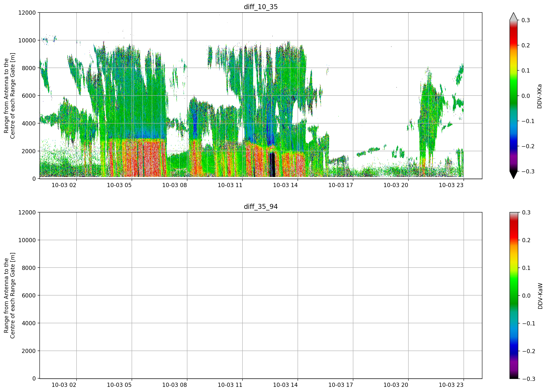Screen dimensions: 547x392
Task: Click "10-03 14" x-tick label under diff_10_35 plot
Action: 285,185
